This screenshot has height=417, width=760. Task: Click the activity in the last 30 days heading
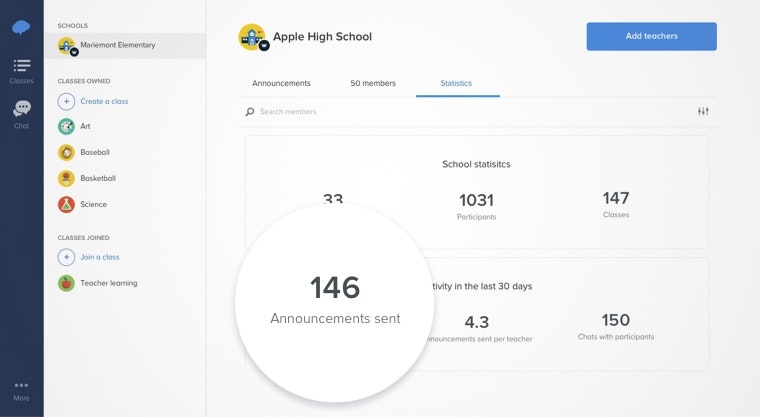pos(482,286)
